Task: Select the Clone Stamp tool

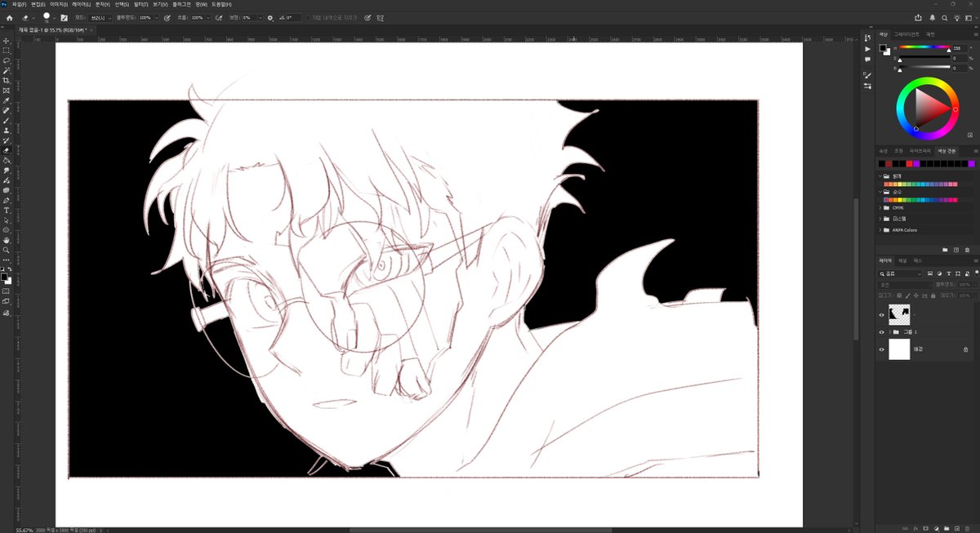Action: [x=7, y=131]
